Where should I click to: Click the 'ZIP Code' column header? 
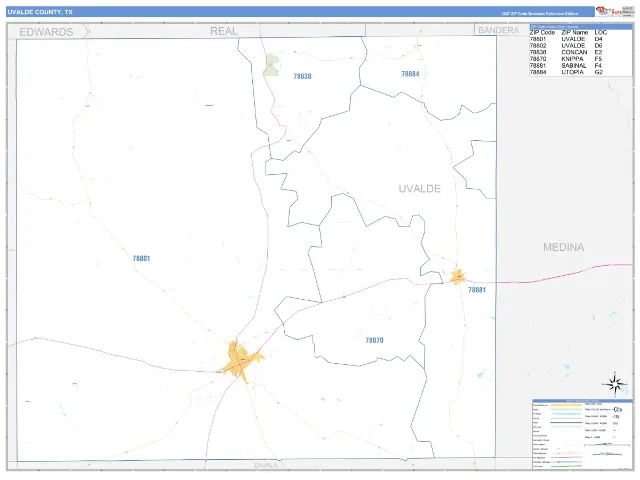pos(542,32)
